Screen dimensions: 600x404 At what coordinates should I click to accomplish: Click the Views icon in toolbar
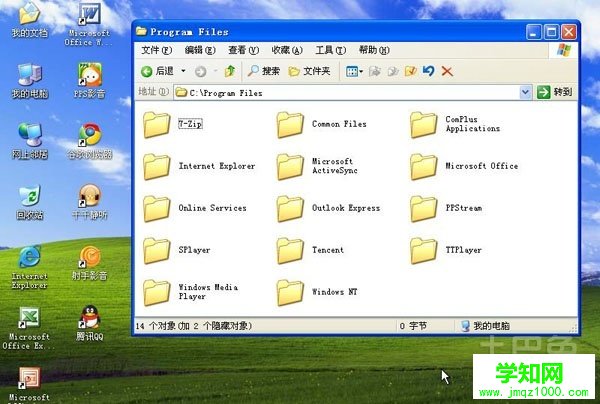coord(351,71)
